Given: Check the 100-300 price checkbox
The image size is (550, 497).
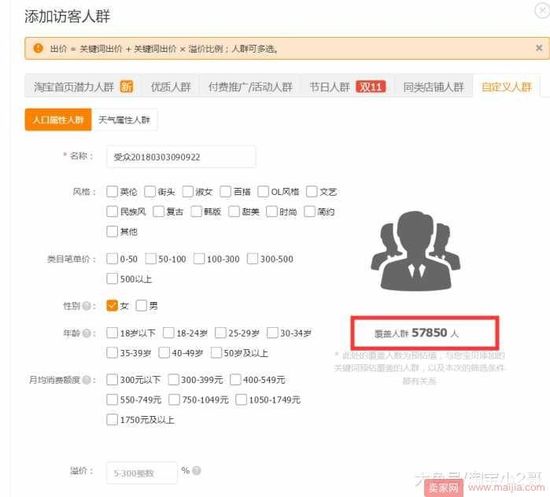Looking at the screenshot, I should pyautogui.click(x=199, y=259).
